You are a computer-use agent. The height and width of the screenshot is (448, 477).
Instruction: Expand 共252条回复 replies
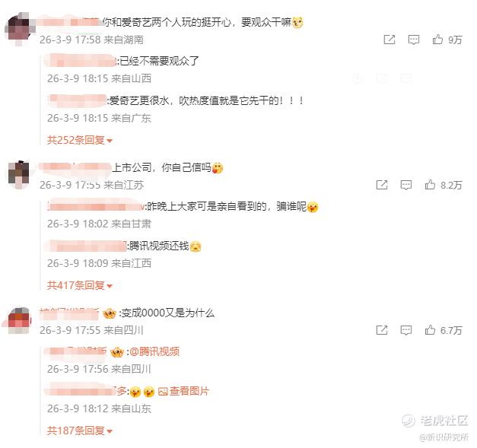point(80,140)
